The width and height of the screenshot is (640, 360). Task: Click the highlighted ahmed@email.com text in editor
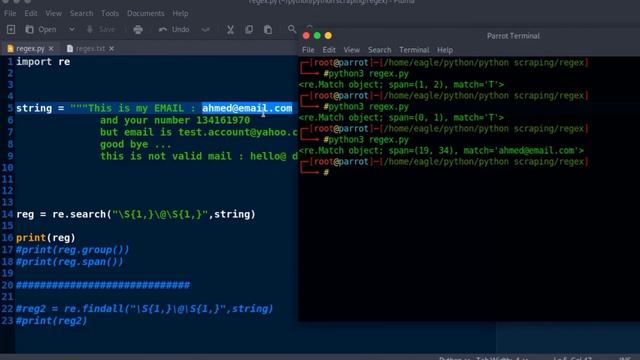247,108
